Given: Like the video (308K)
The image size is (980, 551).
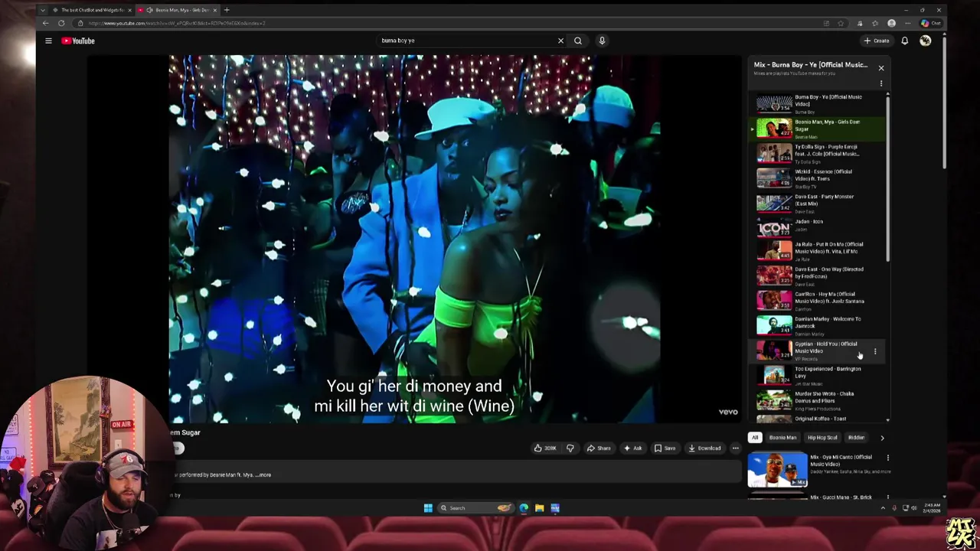Looking at the screenshot, I should point(545,448).
